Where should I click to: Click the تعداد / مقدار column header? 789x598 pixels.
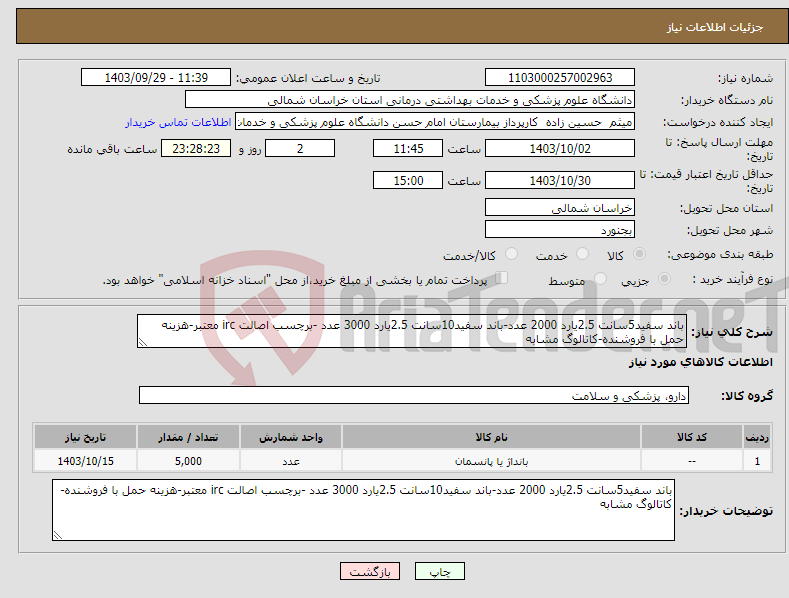188,437
